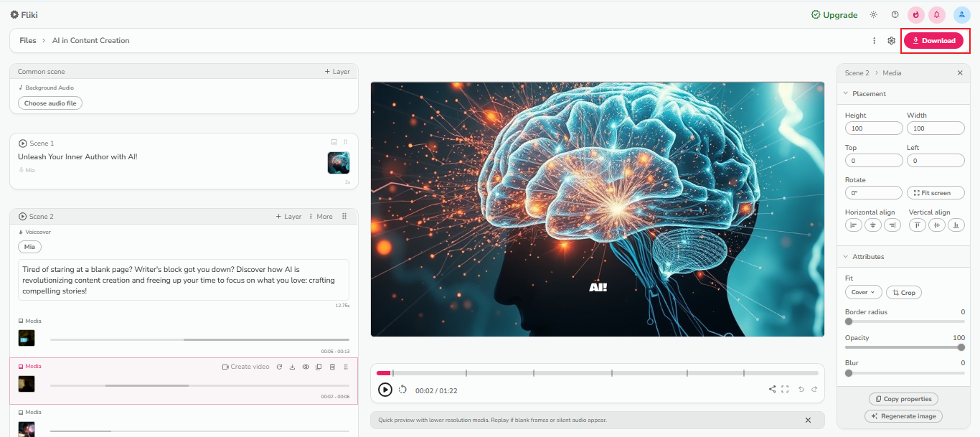The width and height of the screenshot is (980, 437).
Task: Open the user account avatar
Action: pos(962,14)
